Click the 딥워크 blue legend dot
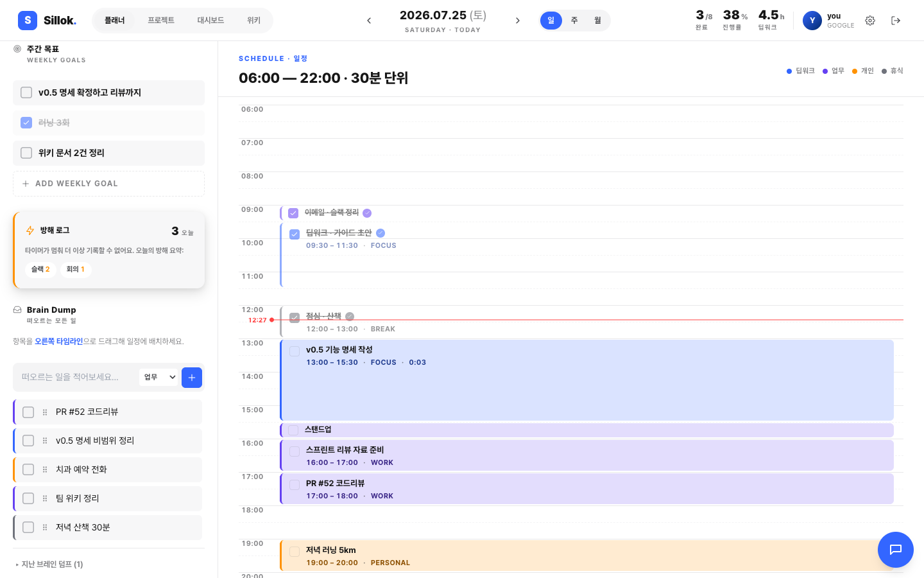Viewport: 924px width, 578px height. click(789, 71)
